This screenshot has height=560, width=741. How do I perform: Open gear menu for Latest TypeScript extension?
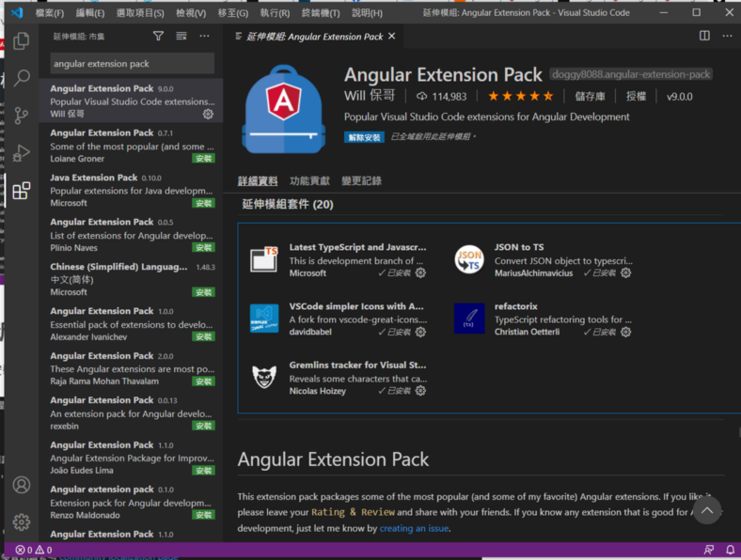tap(420, 272)
